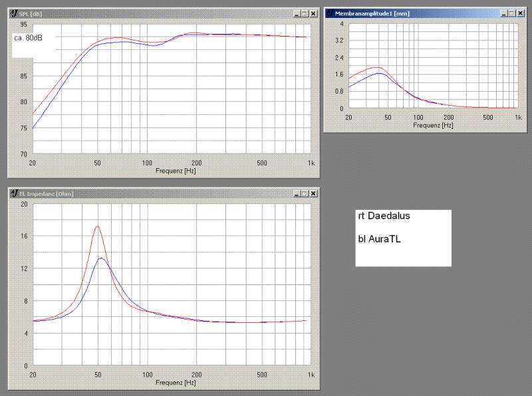Minimize the Membranamplitude1 window
Screen dimensions: 532x396
505,13
